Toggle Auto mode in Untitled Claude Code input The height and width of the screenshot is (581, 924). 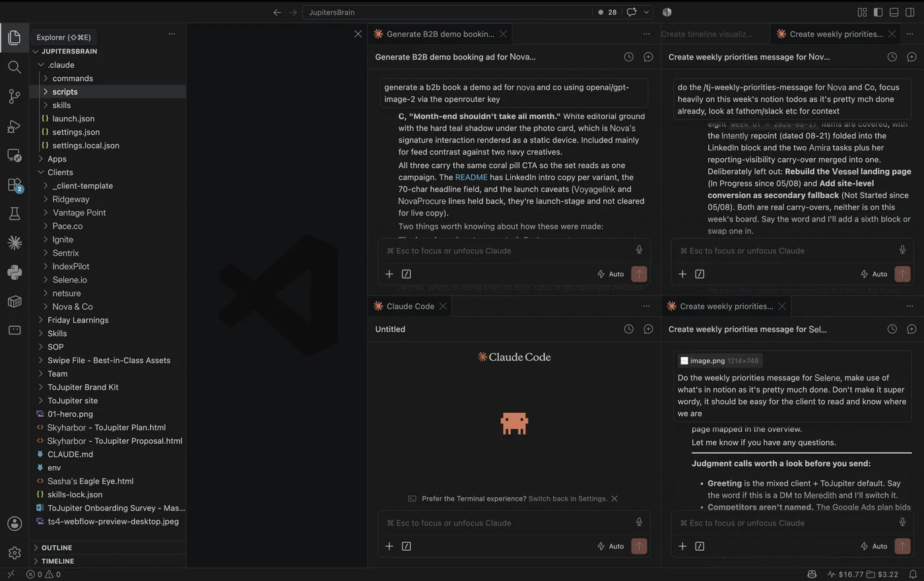point(610,546)
